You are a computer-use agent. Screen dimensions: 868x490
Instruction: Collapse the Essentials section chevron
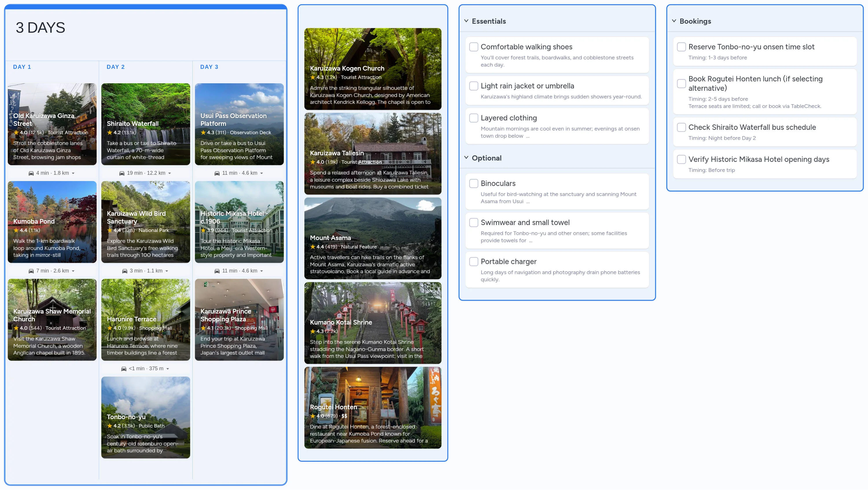coord(466,21)
